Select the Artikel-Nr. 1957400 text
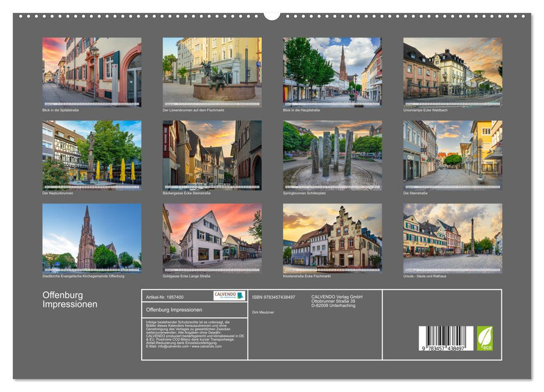The height and width of the screenshot is (392, 544). click(x=164, y=297)
